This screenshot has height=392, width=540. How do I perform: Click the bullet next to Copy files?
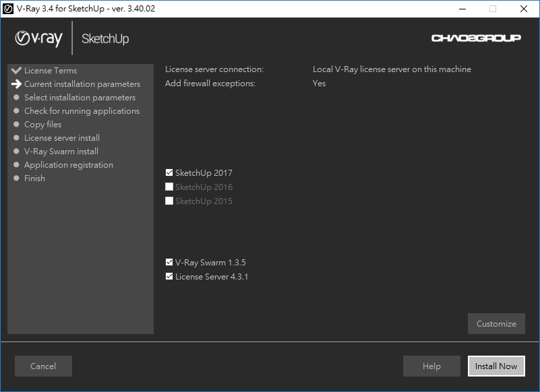coord(16,124)
